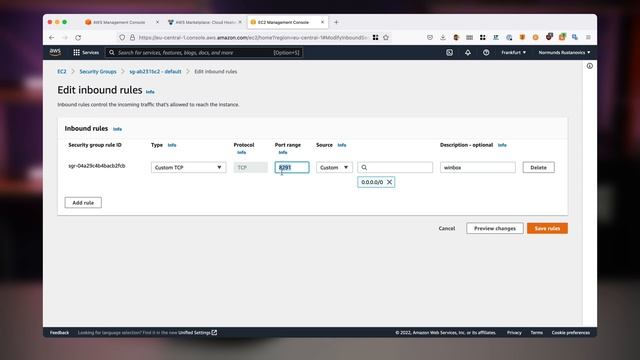Open the info side panel icon

(x=590, y=66)
